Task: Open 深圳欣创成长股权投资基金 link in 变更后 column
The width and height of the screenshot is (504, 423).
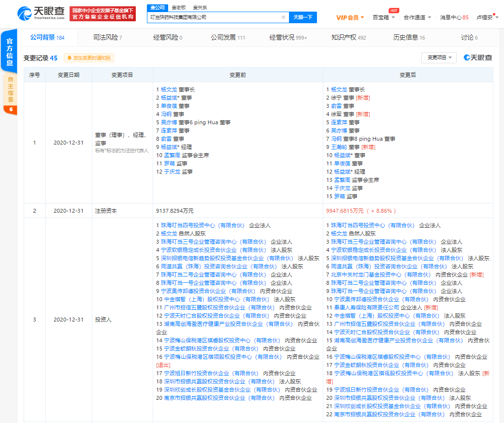Action: [392, 407]
